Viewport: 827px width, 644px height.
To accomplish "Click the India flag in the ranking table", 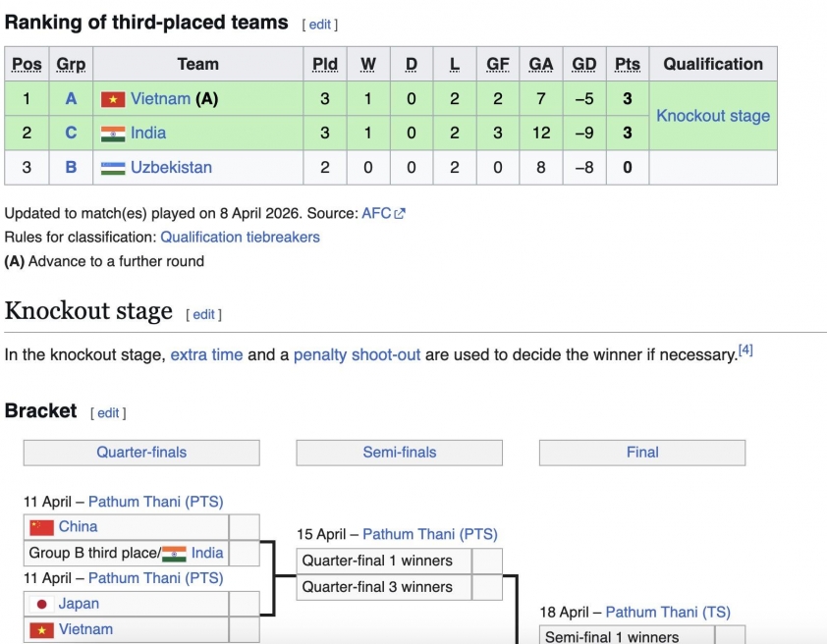I will 113,134.
